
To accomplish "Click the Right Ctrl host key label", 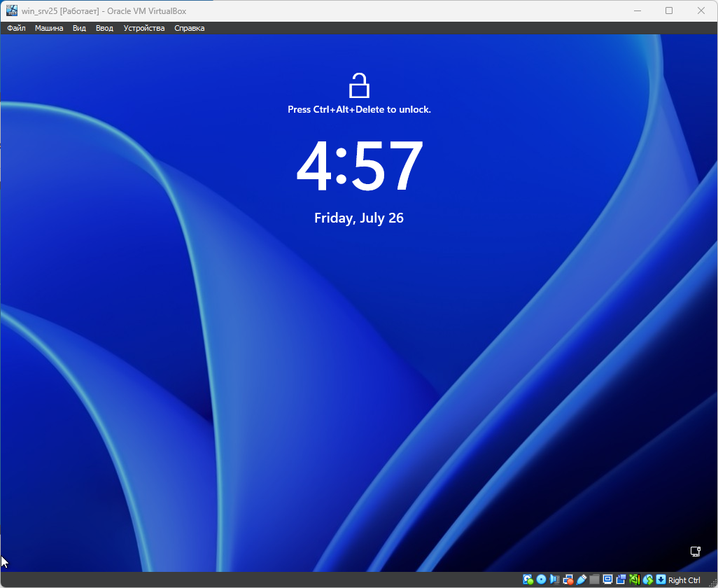I will 684,580.
